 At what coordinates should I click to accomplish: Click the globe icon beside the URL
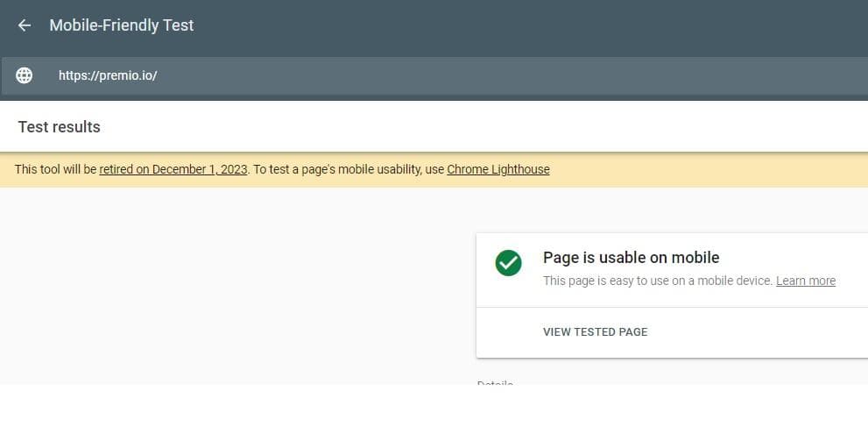click(24, 75)
